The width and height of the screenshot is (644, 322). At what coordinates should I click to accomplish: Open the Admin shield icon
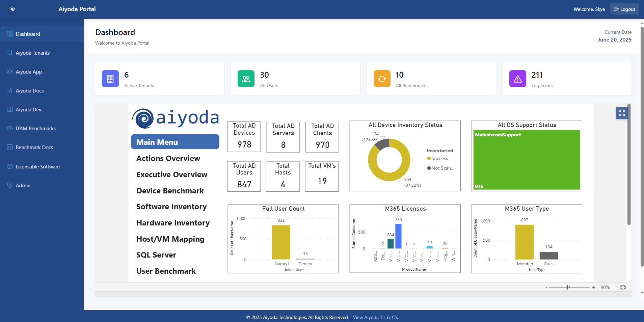click(9, 185)
